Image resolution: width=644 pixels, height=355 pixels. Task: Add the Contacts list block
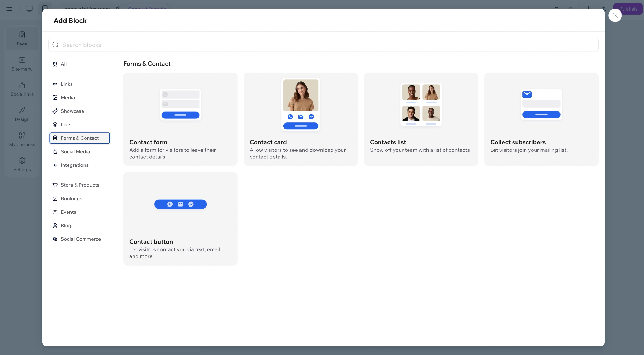pos(421,119)
